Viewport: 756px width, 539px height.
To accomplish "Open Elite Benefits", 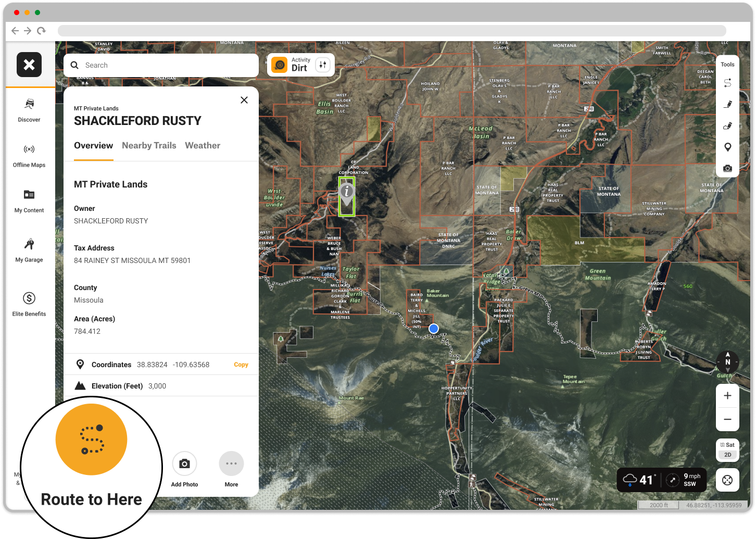I will [29, 305].
